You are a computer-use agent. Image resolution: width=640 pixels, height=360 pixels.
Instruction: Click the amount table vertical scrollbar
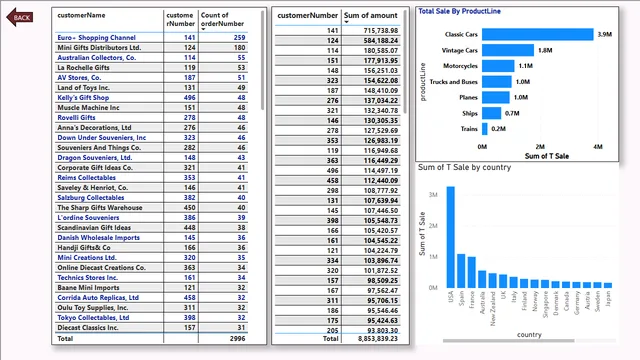[x=405, y=61]
